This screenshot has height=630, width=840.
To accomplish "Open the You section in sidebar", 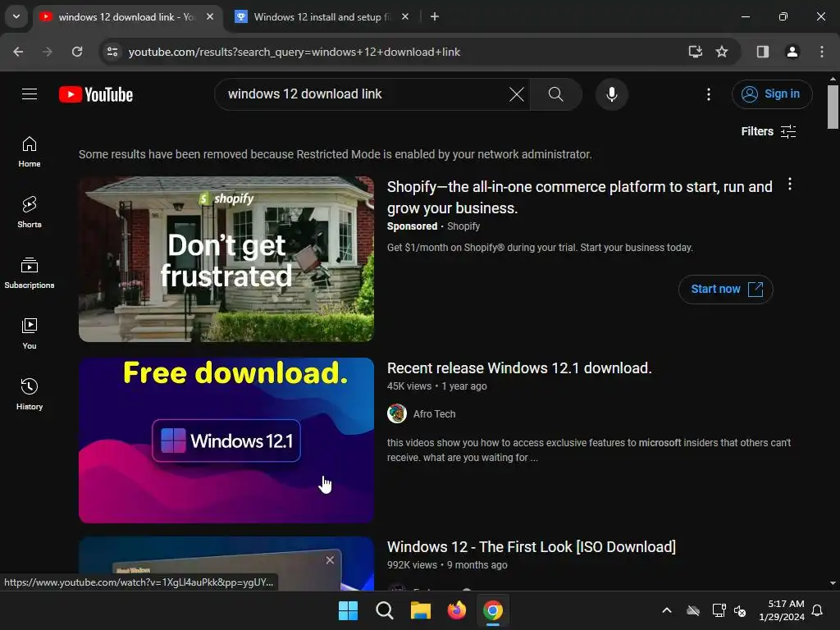I will (30, 334).
